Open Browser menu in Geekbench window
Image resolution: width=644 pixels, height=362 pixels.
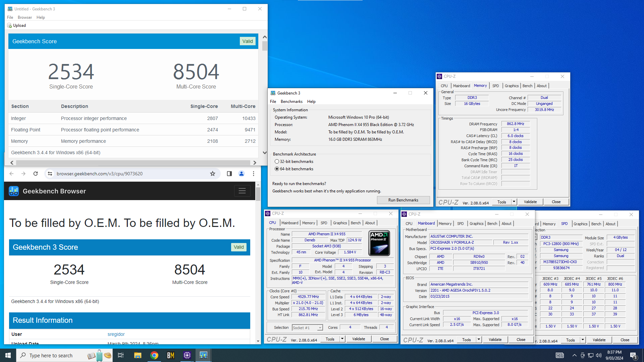pyautogui.click(x=25, y=17)
